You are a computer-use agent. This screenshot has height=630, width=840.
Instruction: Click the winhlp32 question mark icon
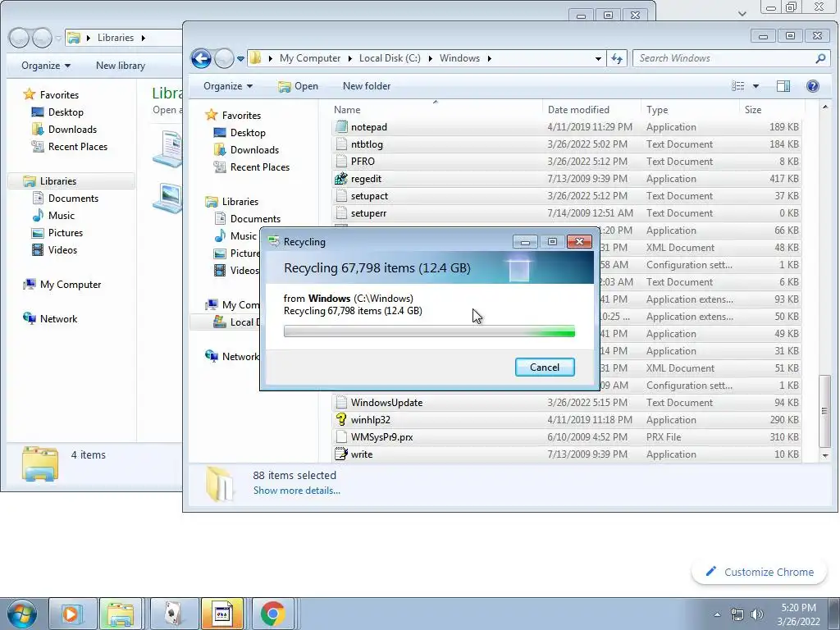coord(340,419)
